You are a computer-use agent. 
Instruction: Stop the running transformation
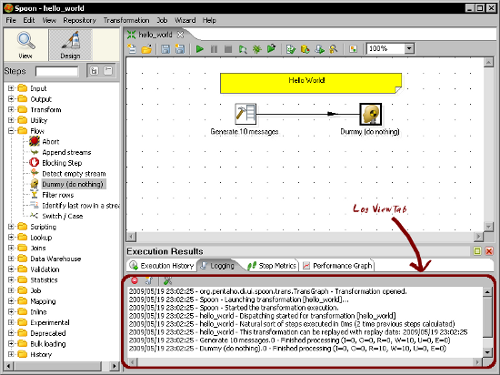[228, 49]
